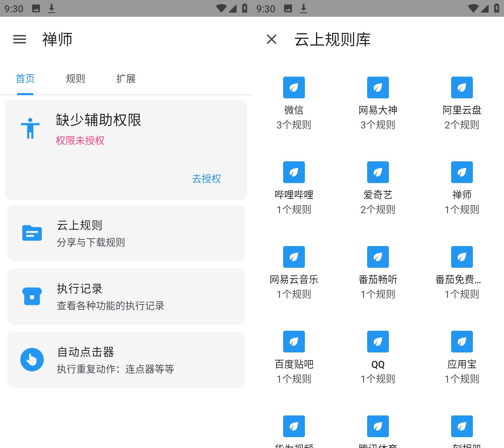Open the hamburger navigation menu

[20, 39]
